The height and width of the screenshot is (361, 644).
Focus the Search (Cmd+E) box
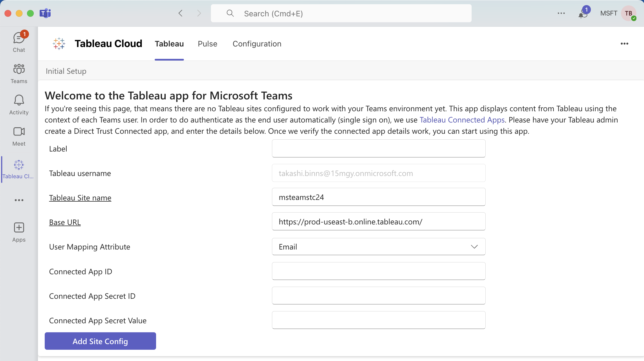click(x=341, y=13)
